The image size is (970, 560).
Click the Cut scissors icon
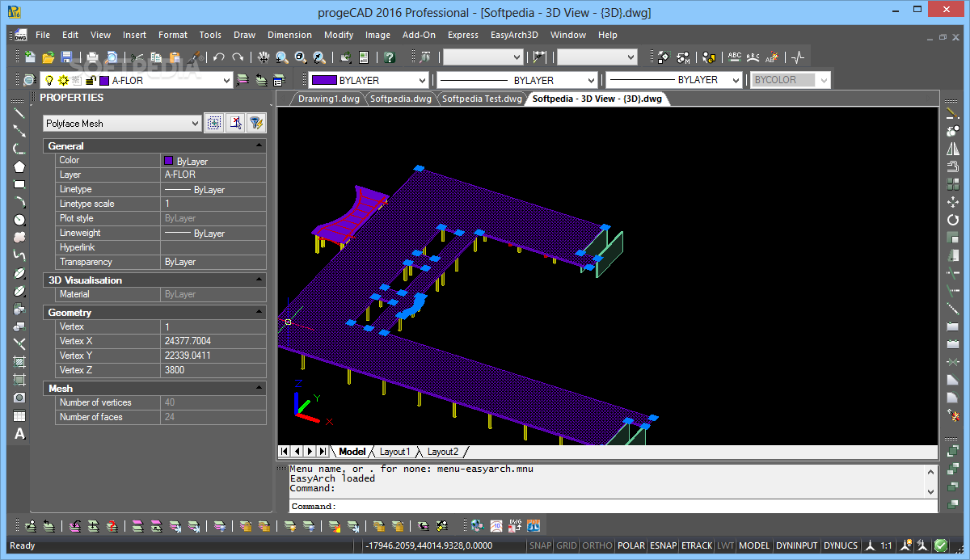[x=137, y=57]
